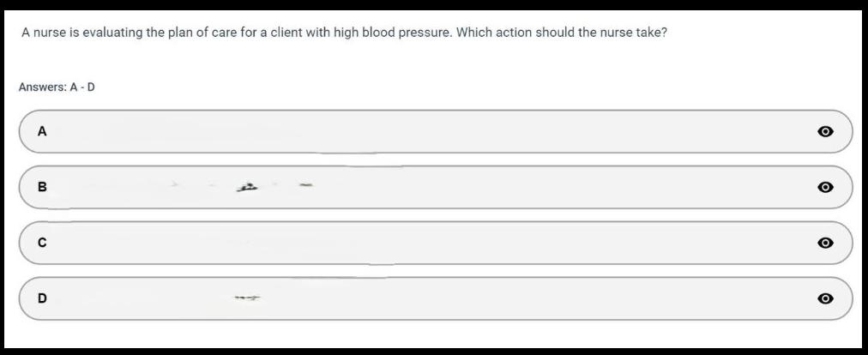Click the "Answers: A - D" label

coord(57,87)
